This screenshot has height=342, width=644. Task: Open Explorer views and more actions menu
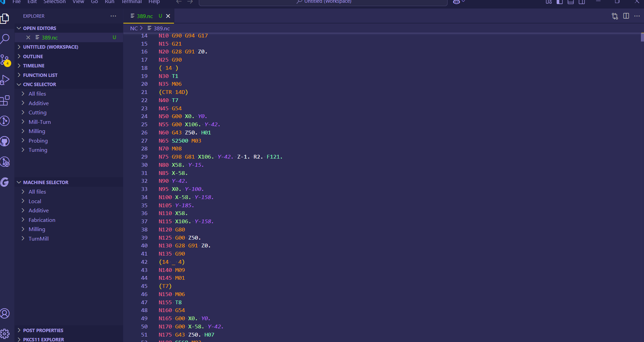(x=113, y=16)
